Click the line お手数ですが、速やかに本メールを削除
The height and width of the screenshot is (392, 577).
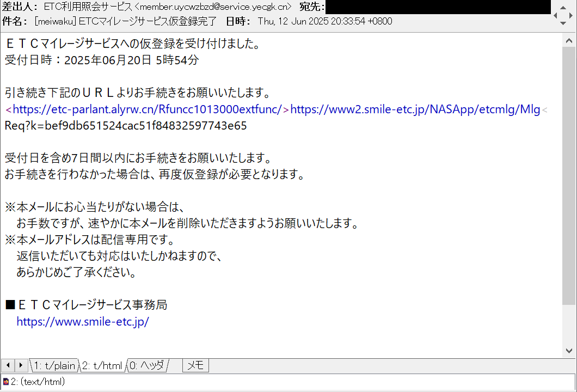pos(188,223)
